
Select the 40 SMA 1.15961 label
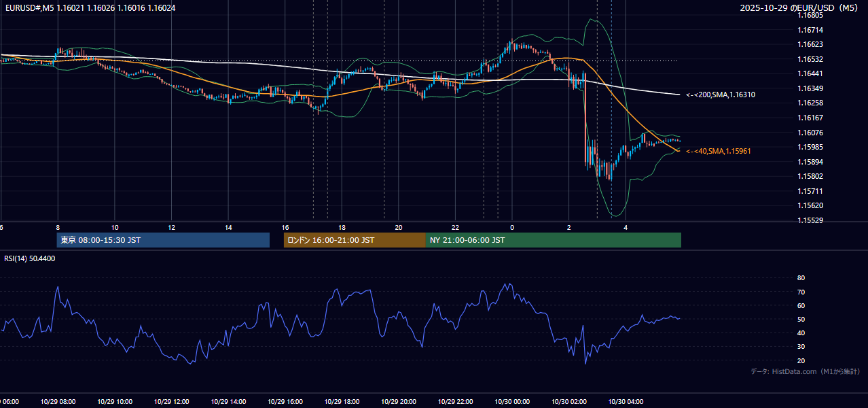(718, 151)
